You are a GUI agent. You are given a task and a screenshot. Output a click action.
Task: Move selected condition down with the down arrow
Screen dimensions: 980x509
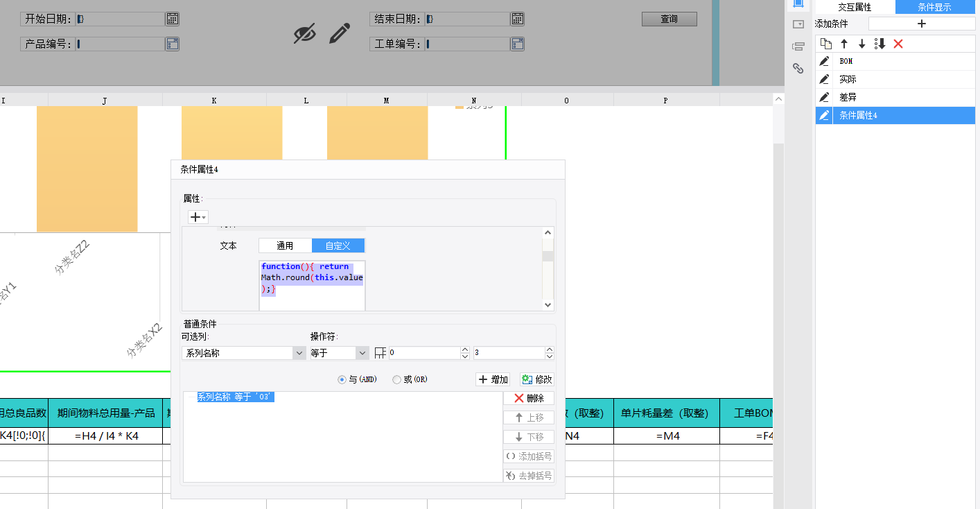[862, 44]
